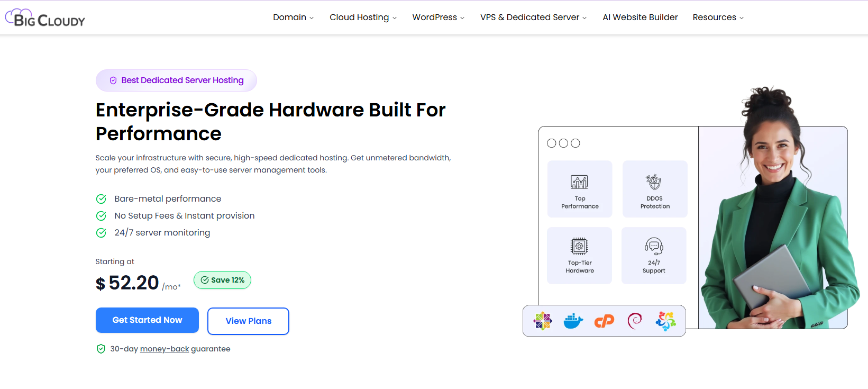
Task: Click the 24/7 Support label
Action: [x=654, y=267]
